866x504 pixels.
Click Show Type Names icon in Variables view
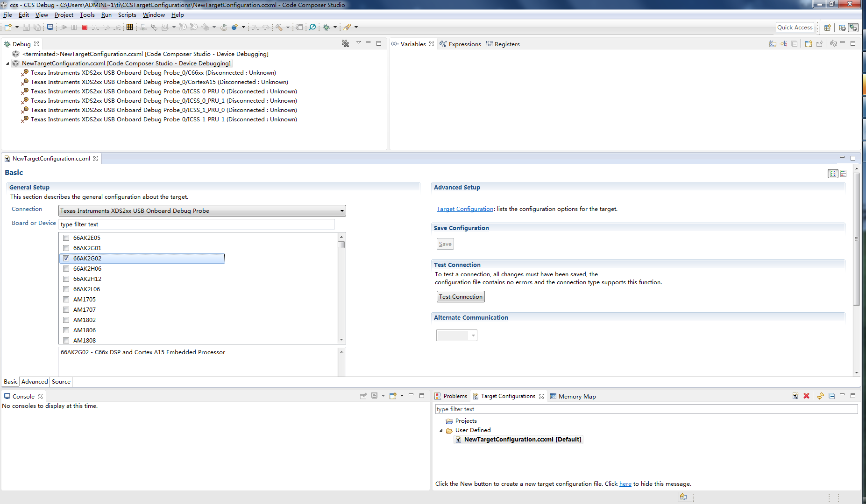coord(773,44)
